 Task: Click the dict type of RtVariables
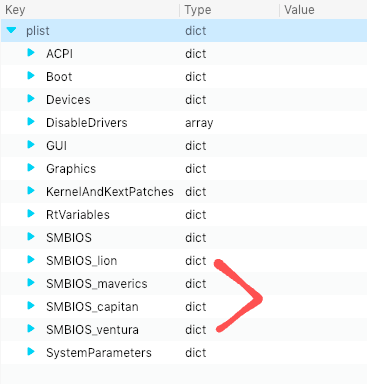[x=196, y=215]
